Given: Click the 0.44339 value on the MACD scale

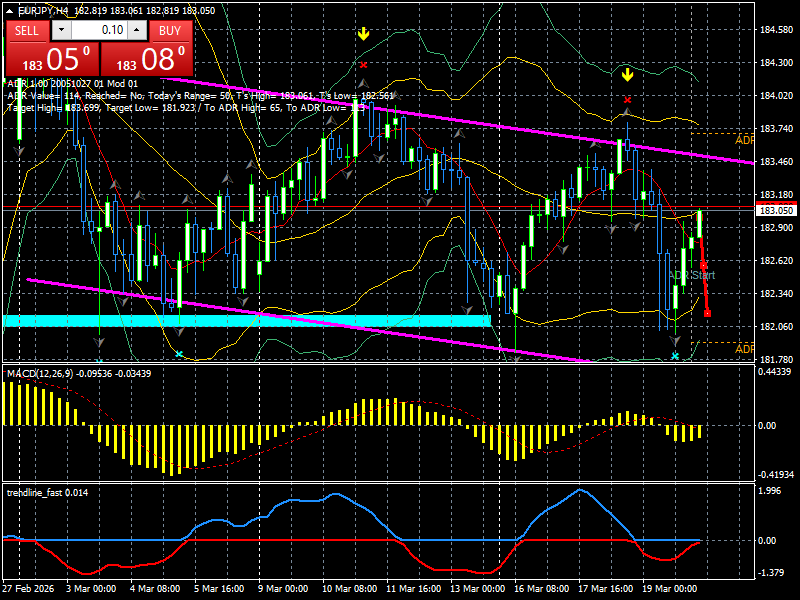Looking at the screenshot, I should [x=774, y=371].
